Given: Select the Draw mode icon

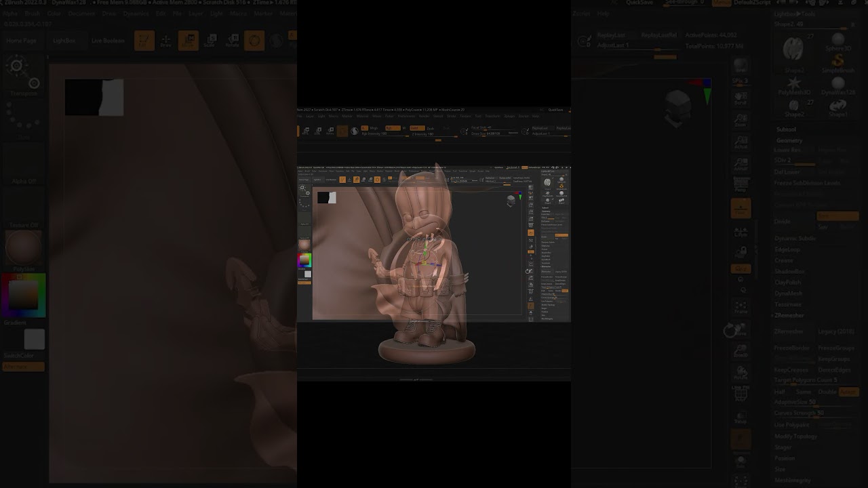Looking at the screenshot, I should (165, 41).
